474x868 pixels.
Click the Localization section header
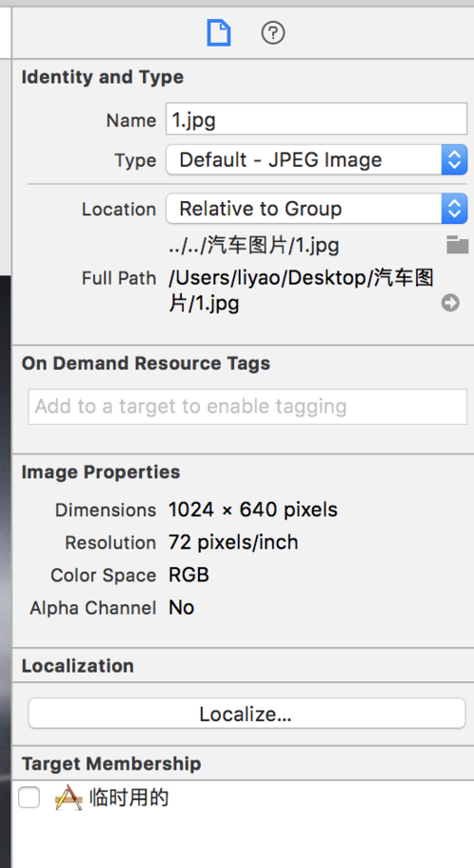click(78, 665)
